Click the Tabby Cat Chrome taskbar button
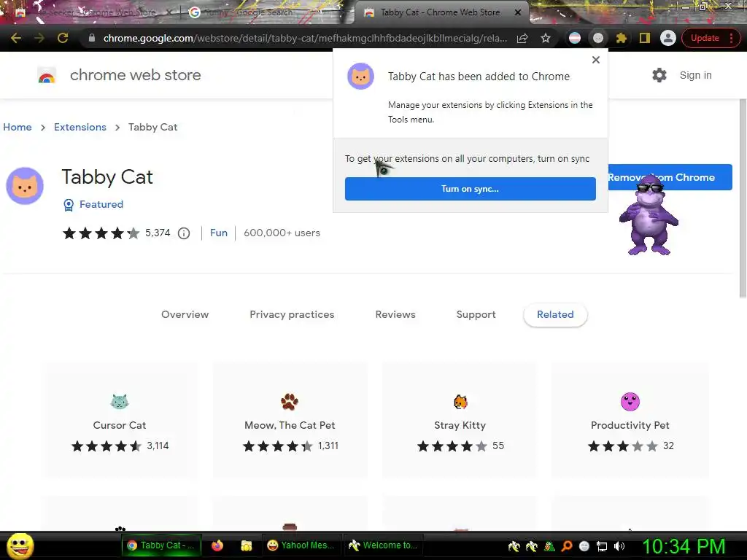 (161, 545)
